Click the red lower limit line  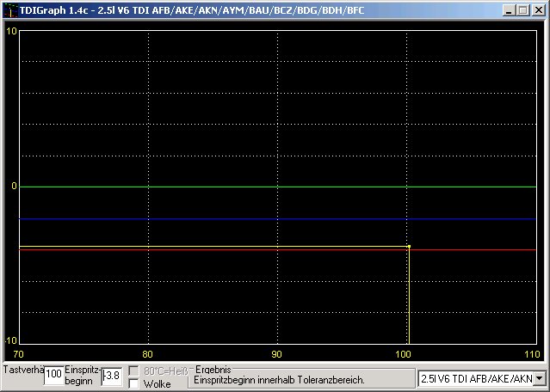click(x=278, y=250)
